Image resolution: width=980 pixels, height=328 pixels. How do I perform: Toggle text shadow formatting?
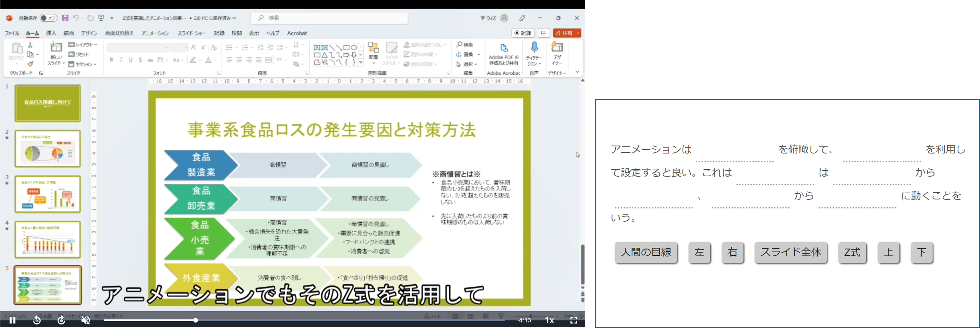click(x=140, y=60)
